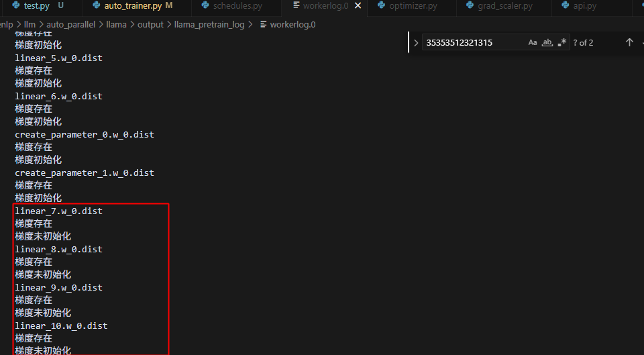Open the auto_trainer.py tab
This screenshot has height=355, width=644.
pyautogui.click(x=132, y=6)
